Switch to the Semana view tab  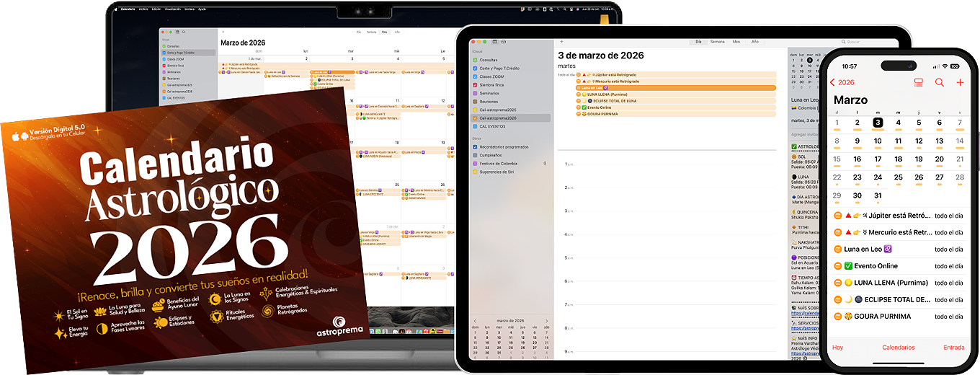click(x=717, y=42)
